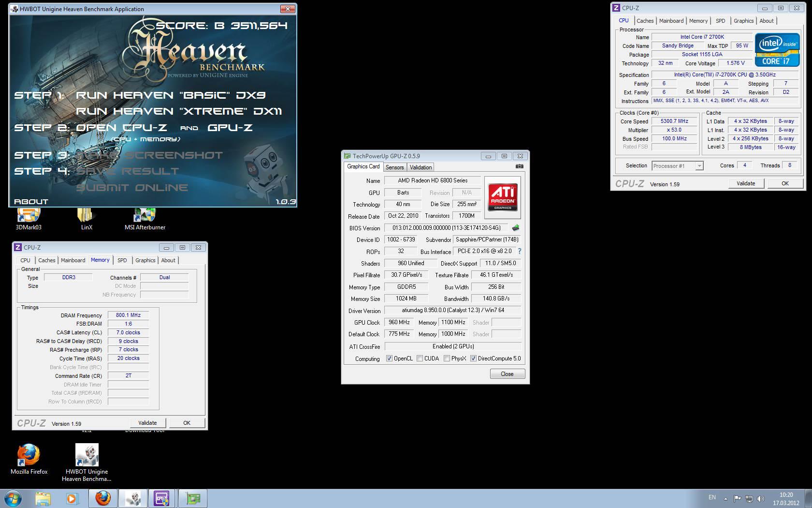Click the Open CPU-Z link in Heaven app
This screenshot has width=812, height=508.
(x=121, y=128)
